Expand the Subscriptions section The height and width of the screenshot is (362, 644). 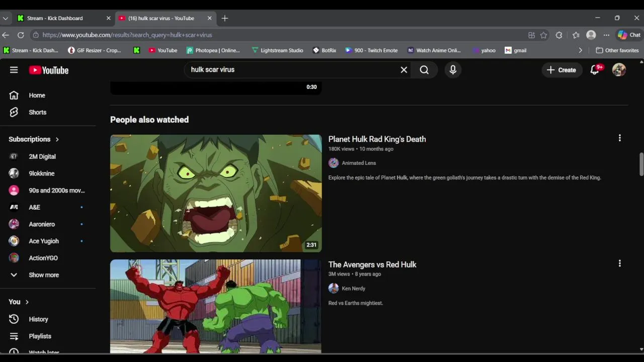[x=34, y=139]
